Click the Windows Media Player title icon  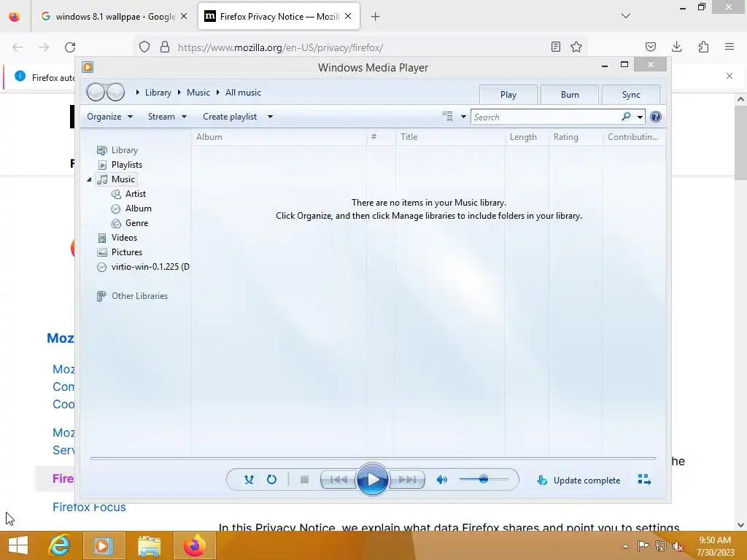(x=88, y=67)
